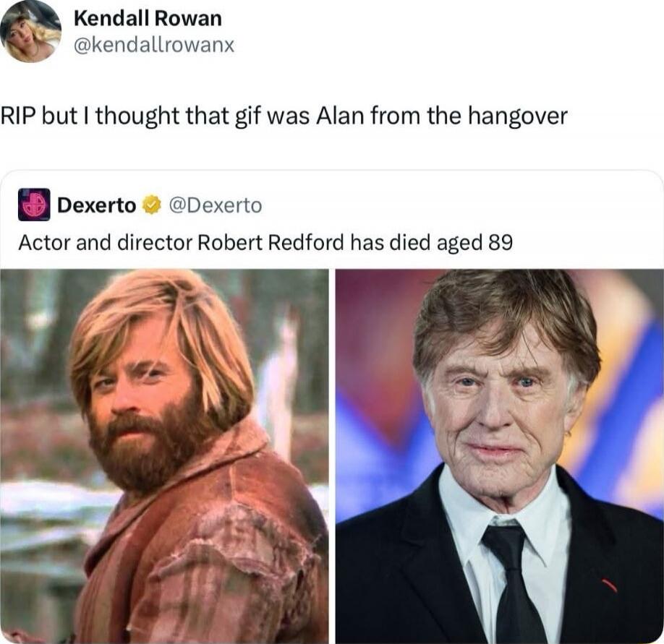Image resolution: width=664 pixels, height=644 pixels.
Task: Click the word 'Alan' in the tweet
Action: coord(340,116)
